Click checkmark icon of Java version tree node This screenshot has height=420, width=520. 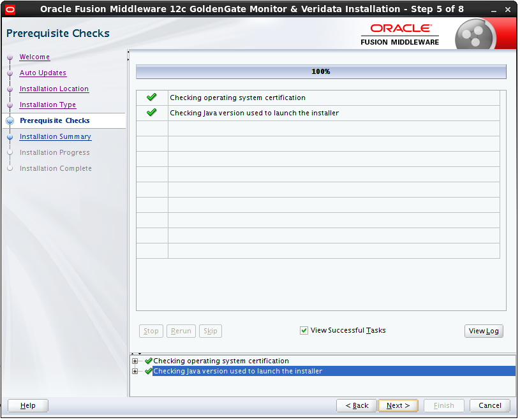click(x=149, y=372)
